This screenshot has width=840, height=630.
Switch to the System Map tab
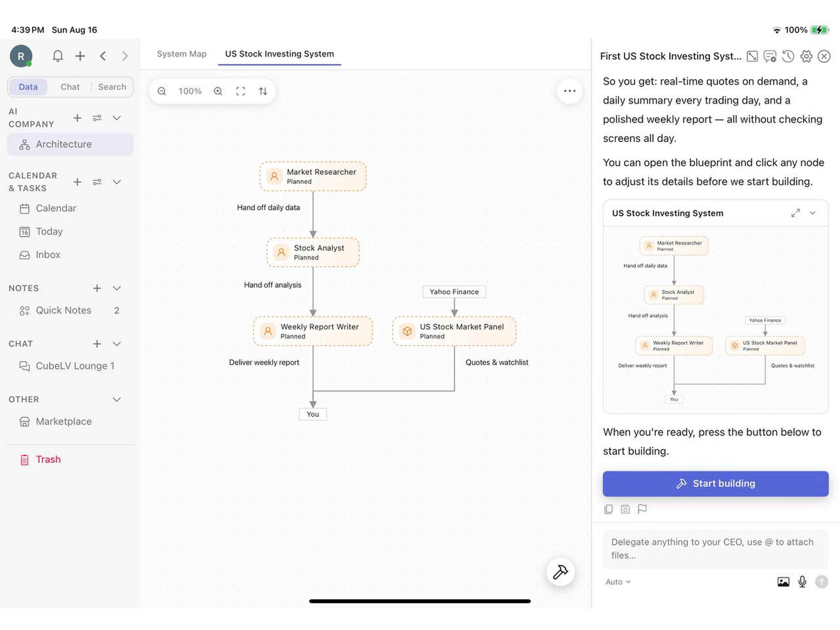[x=181, y=54]
